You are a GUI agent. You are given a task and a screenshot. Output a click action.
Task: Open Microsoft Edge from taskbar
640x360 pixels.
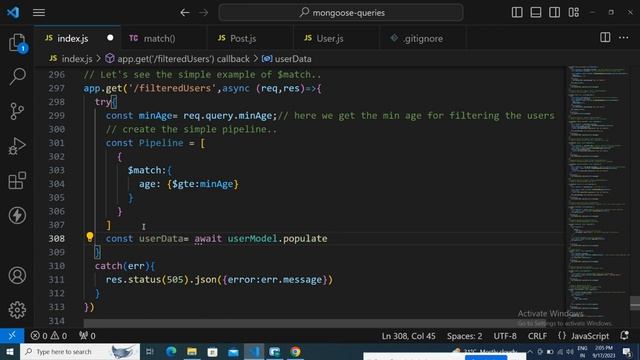(171, 351)
